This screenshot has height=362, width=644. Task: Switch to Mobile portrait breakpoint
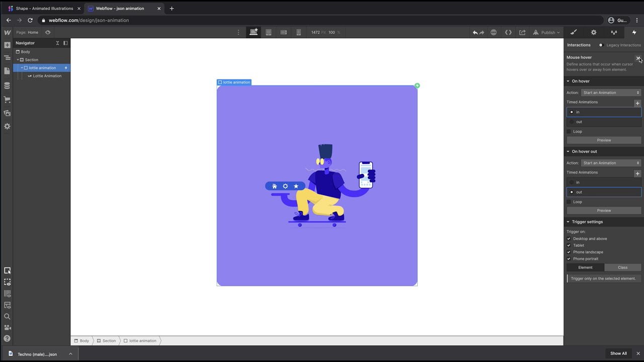tap(298, 32)
